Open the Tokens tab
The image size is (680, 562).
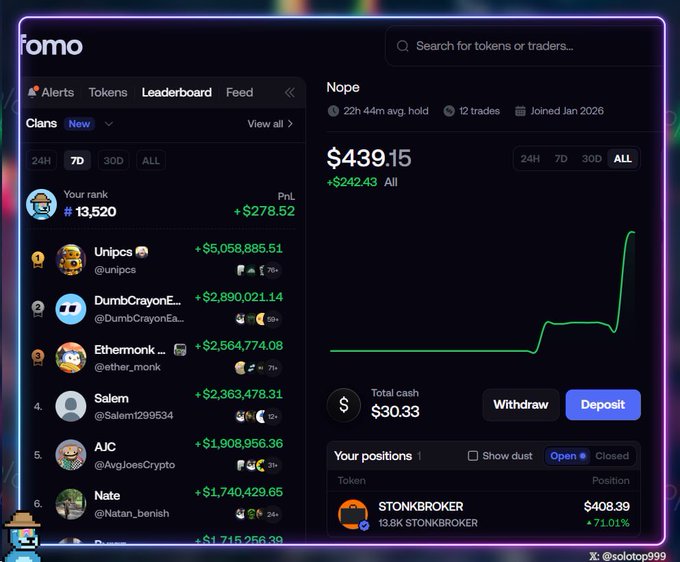[108, 92]
